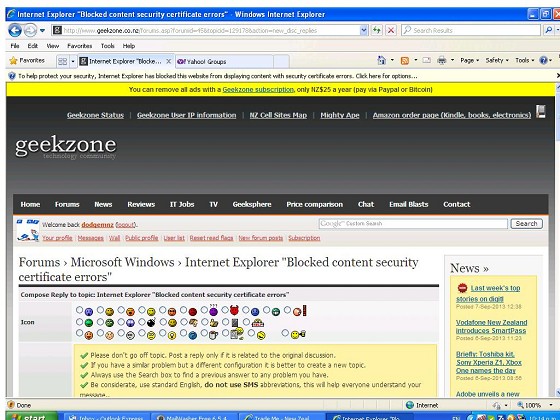Stop loading with the red X icon
Screen dimensions: 560x420
click(391, 30)
